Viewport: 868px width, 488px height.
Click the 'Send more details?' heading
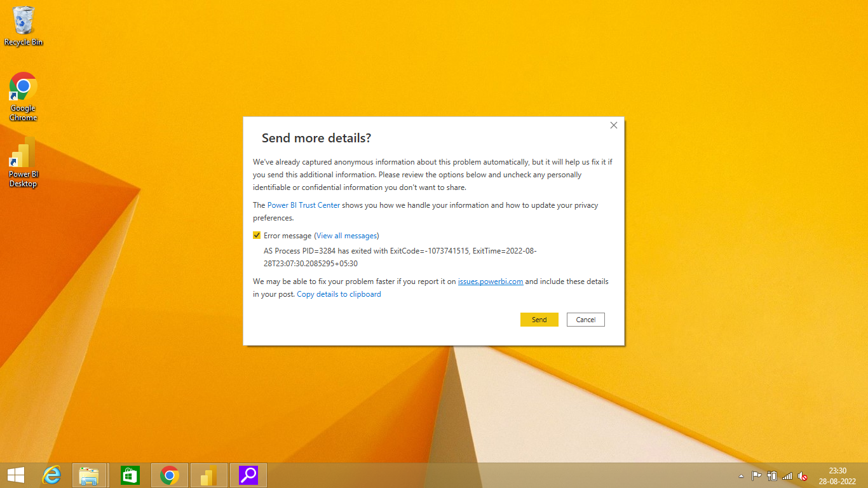(316, 139)
